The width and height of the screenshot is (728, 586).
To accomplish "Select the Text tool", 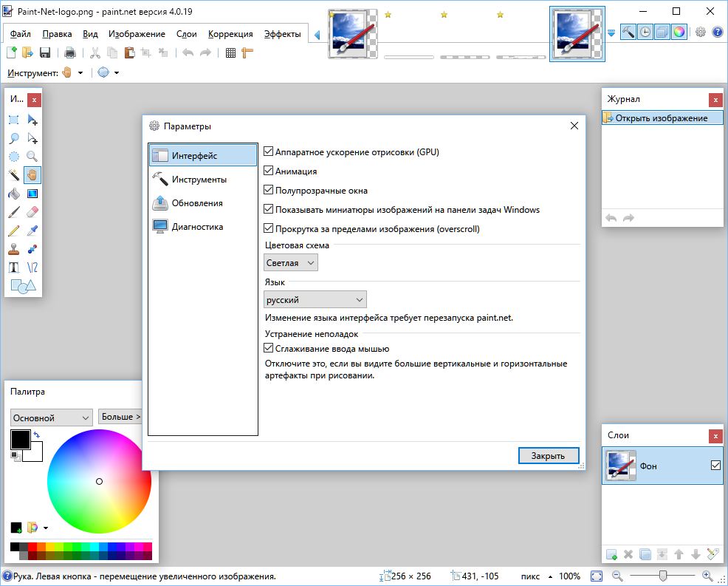I will pos(14,268).
